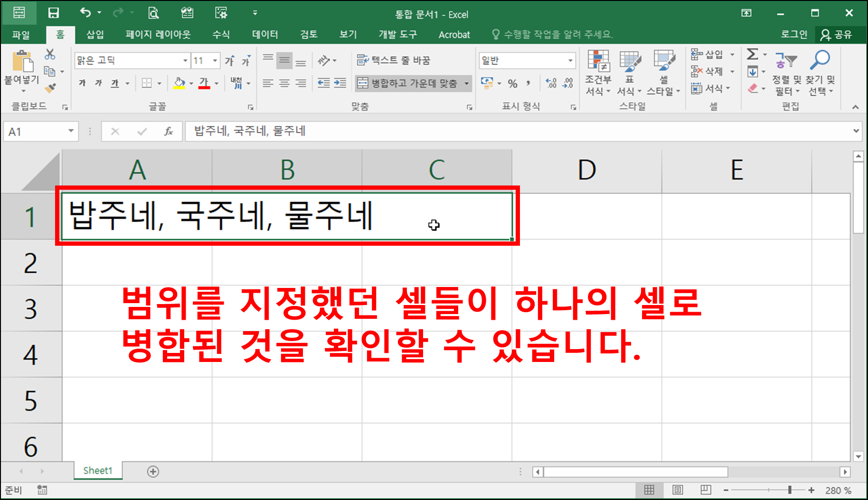The width and height of the screenshot is (868, 500).
Task: Apply the red font color 가
Action: (204, 83)
